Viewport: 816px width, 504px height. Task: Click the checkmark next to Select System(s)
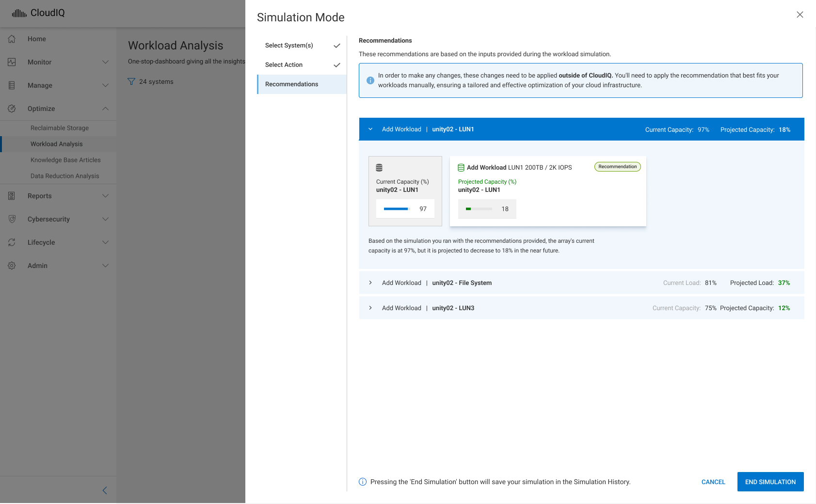pos(337,46)
